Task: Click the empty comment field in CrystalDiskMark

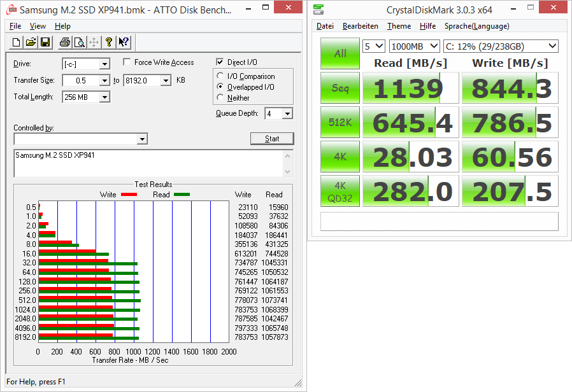Action: (x=440, y=221)
